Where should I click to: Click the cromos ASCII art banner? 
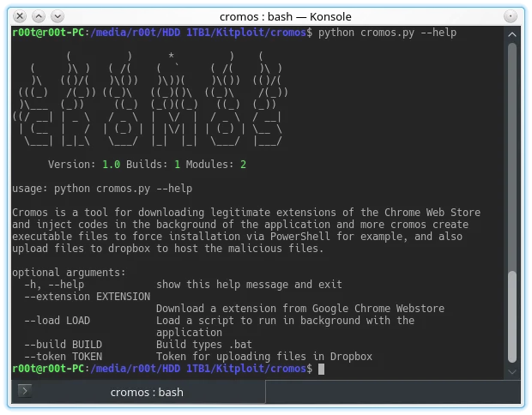tap(150, 99)
